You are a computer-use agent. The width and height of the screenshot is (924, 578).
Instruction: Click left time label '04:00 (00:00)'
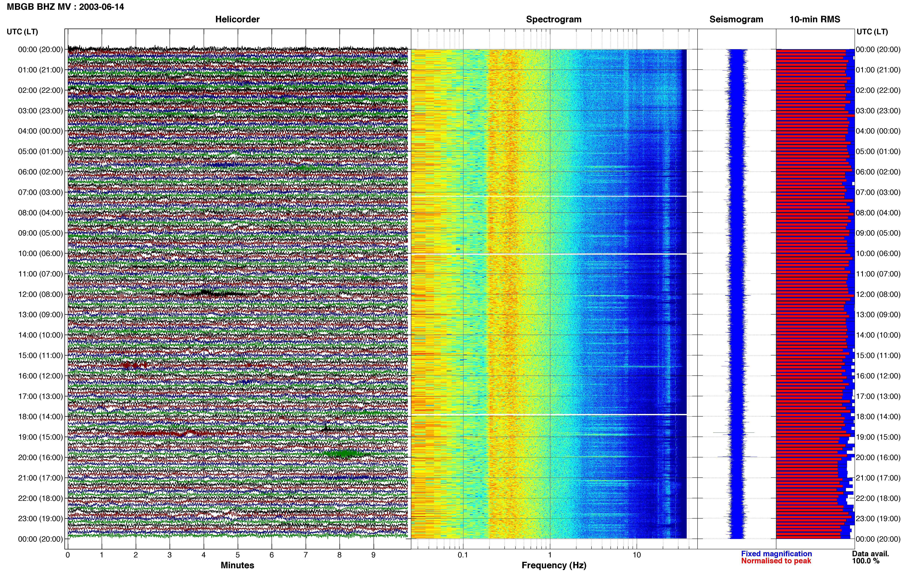pyautogui.click(x=41, y=131)
